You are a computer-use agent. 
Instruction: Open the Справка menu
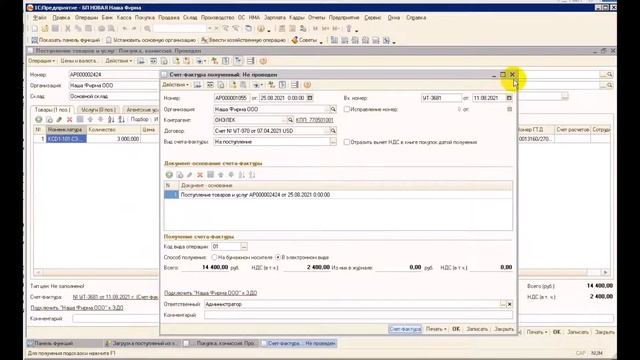pos(416,18)
